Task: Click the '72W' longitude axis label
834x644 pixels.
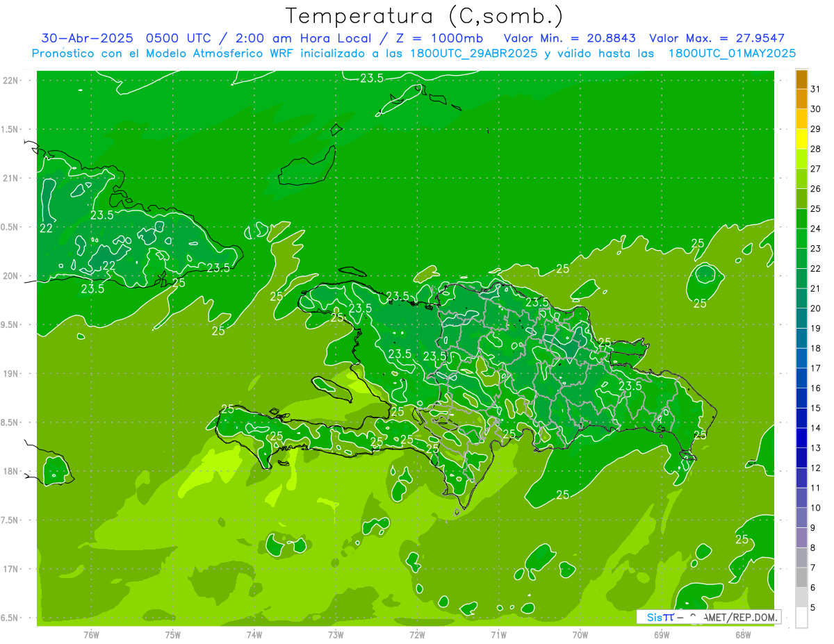Action: [417, 635]
